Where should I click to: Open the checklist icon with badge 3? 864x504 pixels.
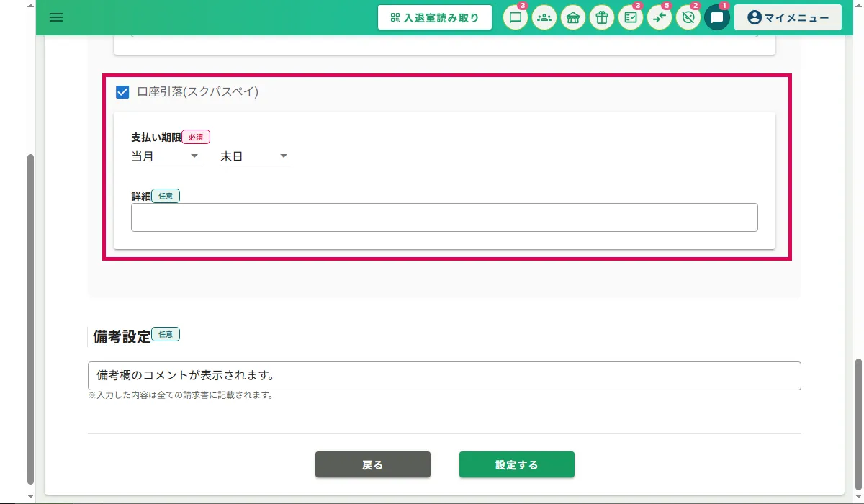coord(631,18)
